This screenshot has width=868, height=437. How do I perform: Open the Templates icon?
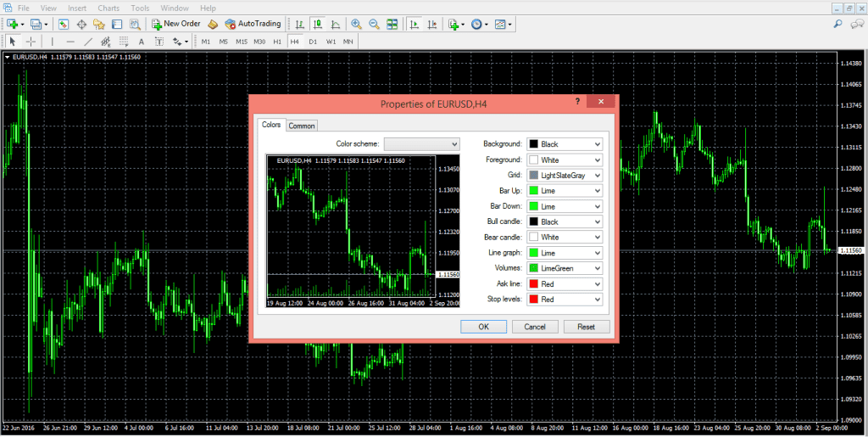[500, 24]
